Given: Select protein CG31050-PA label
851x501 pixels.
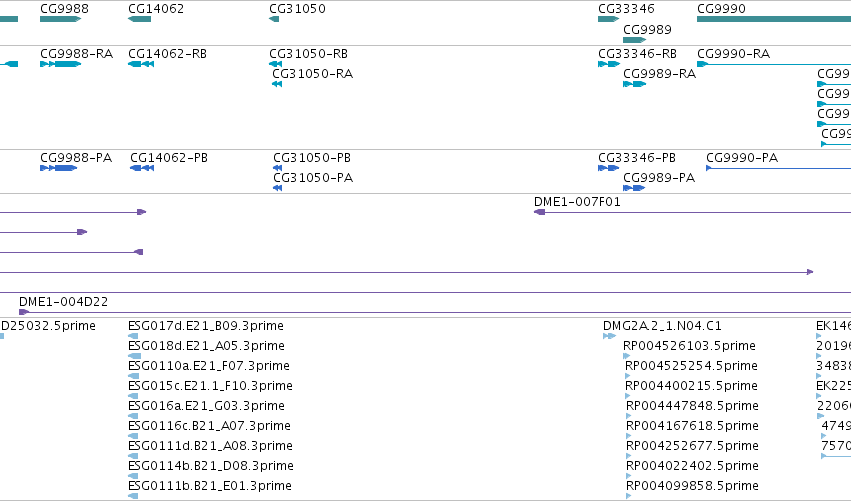Looking at the screenshot, I should tap(313, 178).
